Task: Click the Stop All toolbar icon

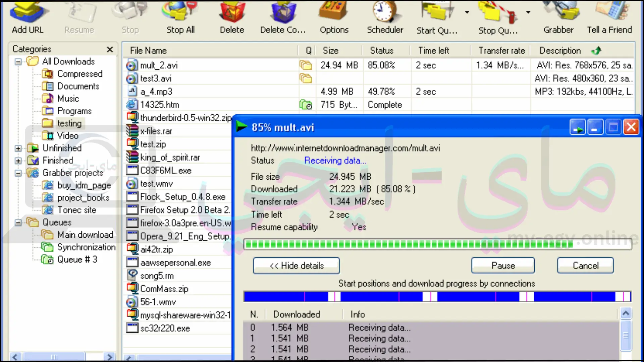Action: tap(180, 17)
